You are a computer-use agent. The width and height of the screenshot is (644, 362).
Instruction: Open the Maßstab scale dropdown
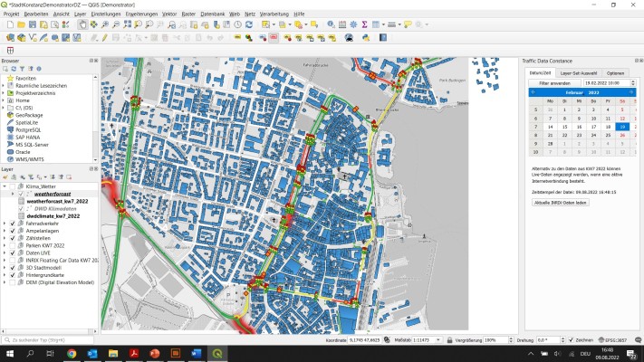tap(438, 340)
